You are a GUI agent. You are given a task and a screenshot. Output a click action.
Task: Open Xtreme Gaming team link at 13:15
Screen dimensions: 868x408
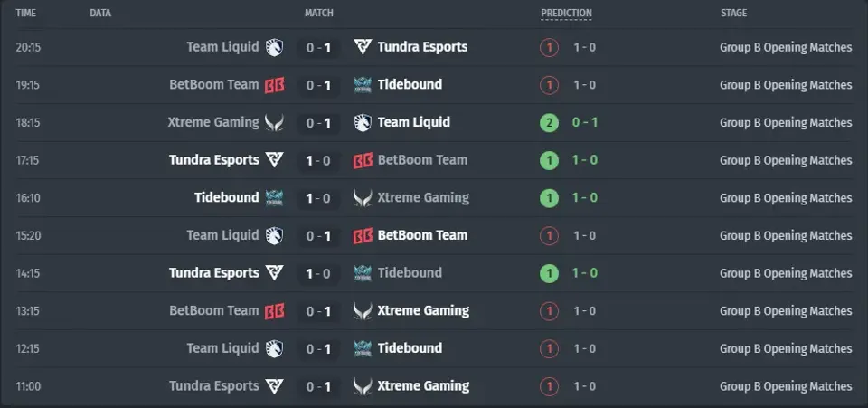[x=423, y=310]
